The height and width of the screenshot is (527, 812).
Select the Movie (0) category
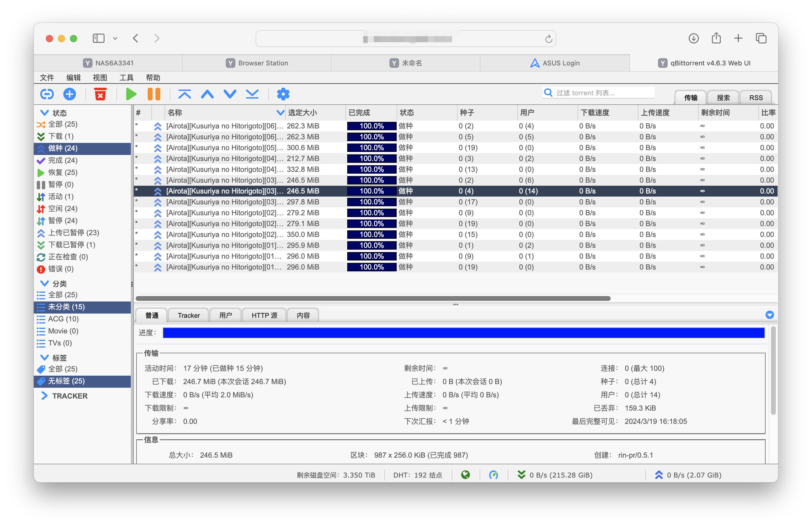coord(82,331)
